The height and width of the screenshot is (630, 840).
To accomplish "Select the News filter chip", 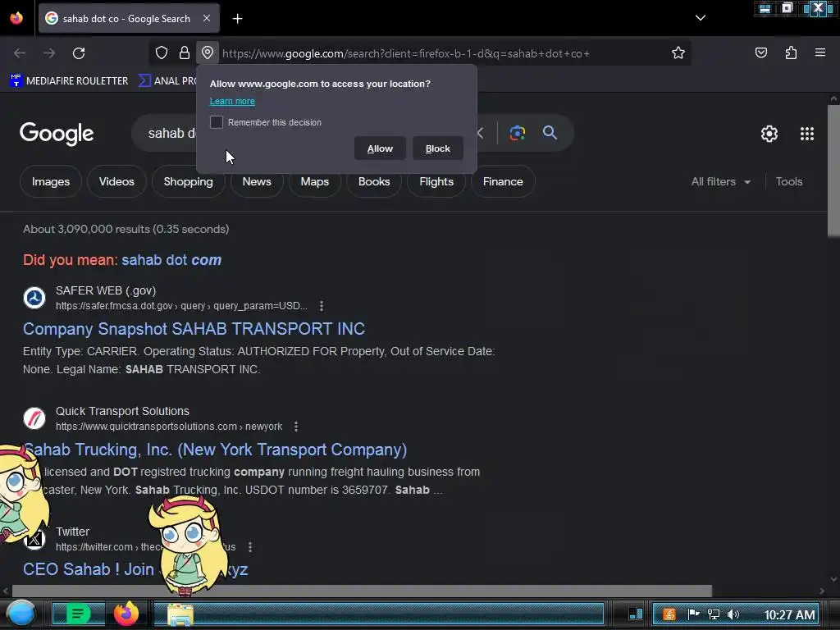I will pos(257,181).
